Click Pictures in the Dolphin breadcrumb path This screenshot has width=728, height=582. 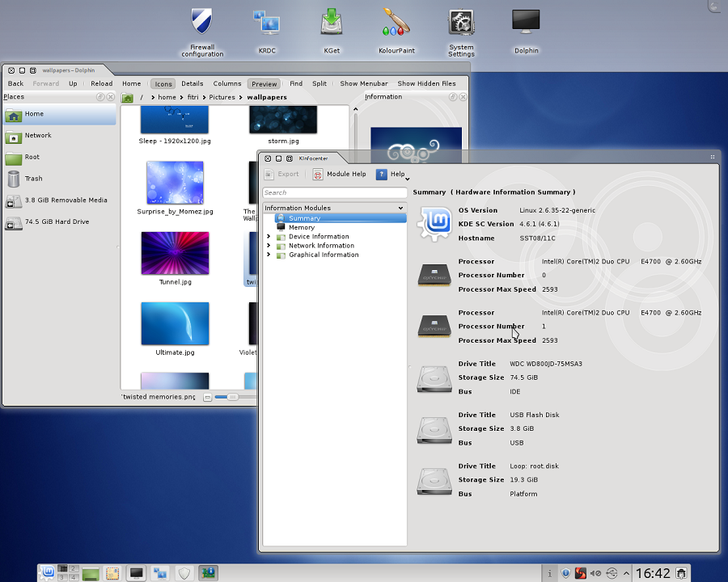222,97
